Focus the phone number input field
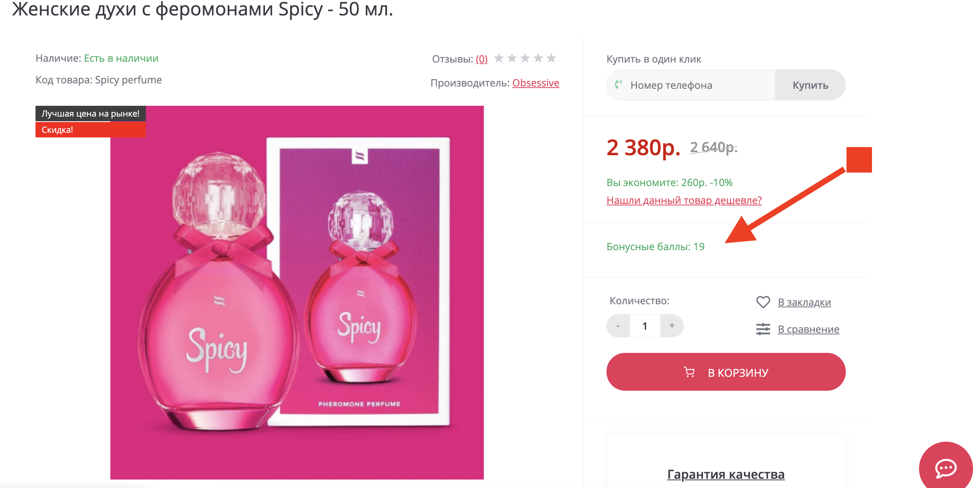Image resolution: width=980 pixels, height=488 pixels. 698,85
